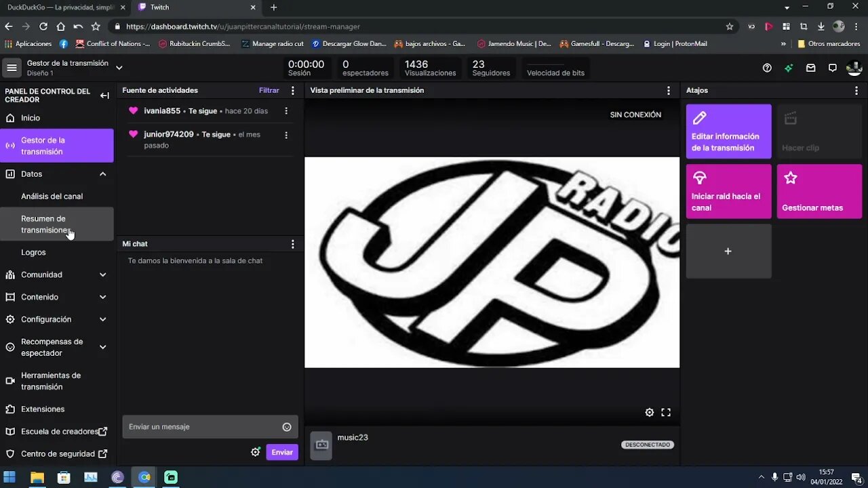Open Escuela de creadores external link
The image size is (868, 488).
point(57,432)
